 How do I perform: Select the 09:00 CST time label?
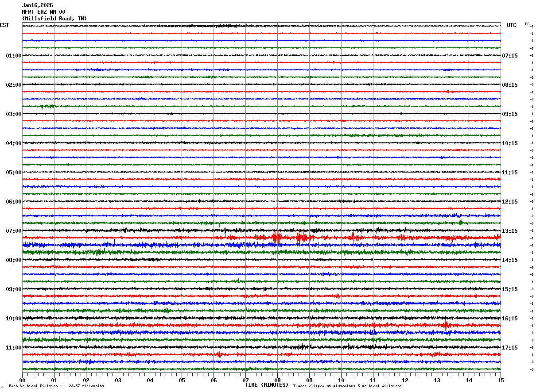[14, 289]
